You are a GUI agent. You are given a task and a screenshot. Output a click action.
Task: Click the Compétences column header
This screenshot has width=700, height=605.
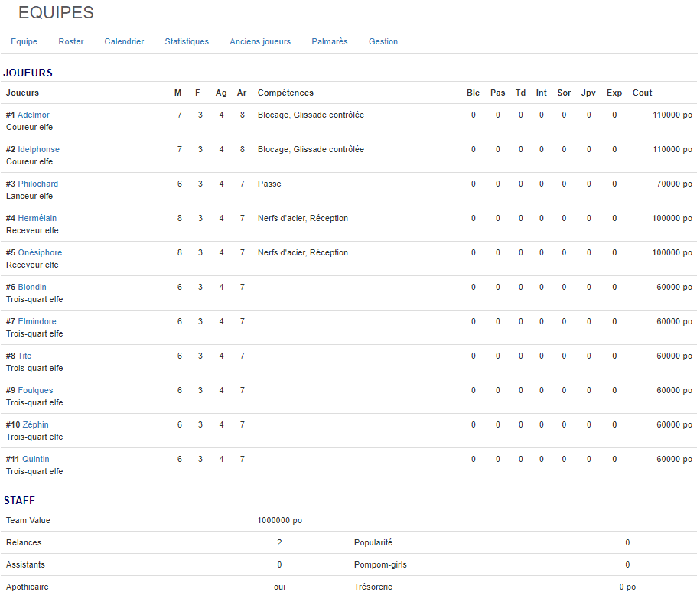click(x=285, y=93)
